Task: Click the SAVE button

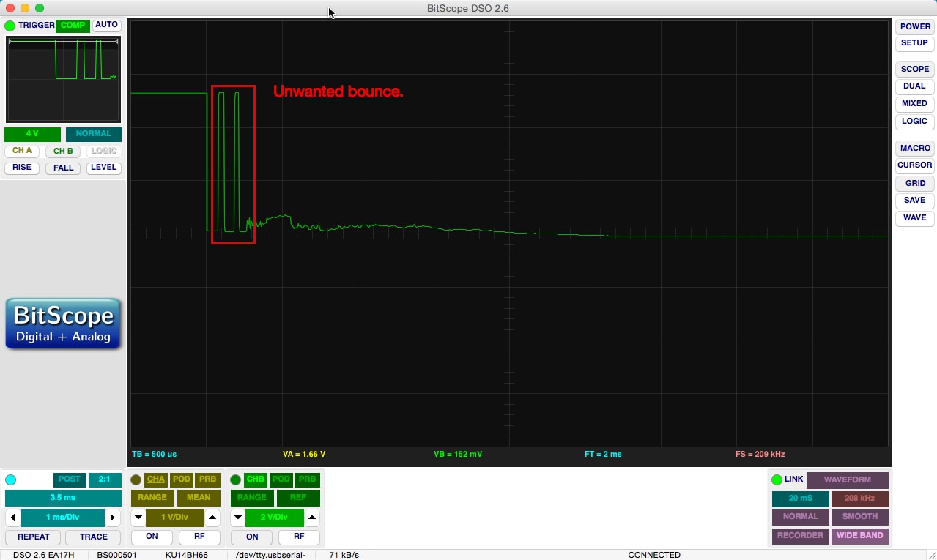Action: point(914,201)
